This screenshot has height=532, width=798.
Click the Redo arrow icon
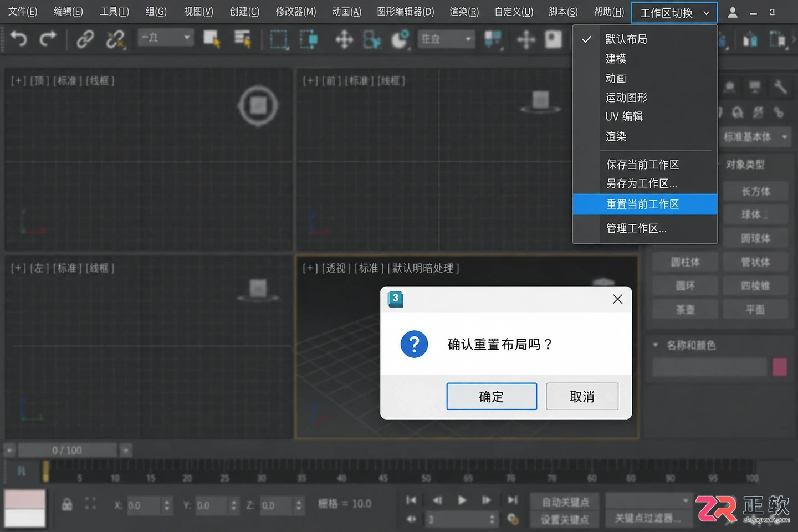[48, 39]
